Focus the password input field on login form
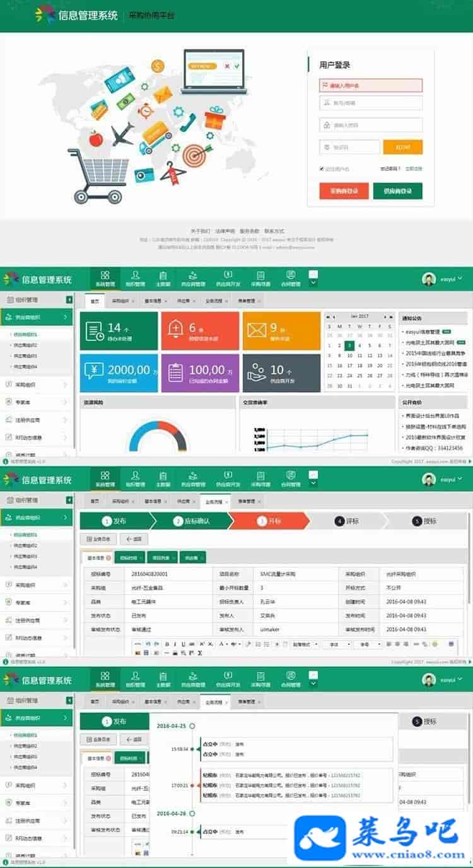473x868 pixels. click(x=371, y=125)
